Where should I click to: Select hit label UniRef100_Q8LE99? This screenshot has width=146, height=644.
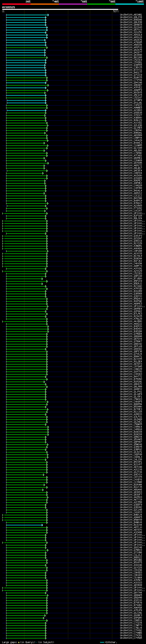tap(131, 22)
